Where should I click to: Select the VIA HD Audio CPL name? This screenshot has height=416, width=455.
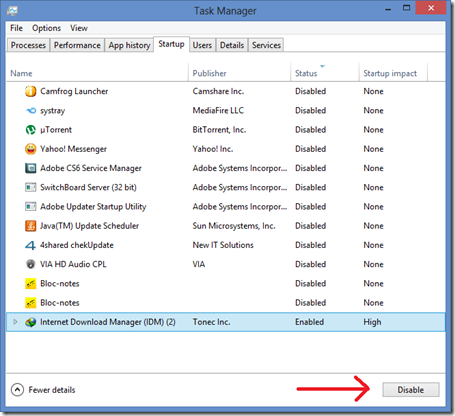point(73,264)
